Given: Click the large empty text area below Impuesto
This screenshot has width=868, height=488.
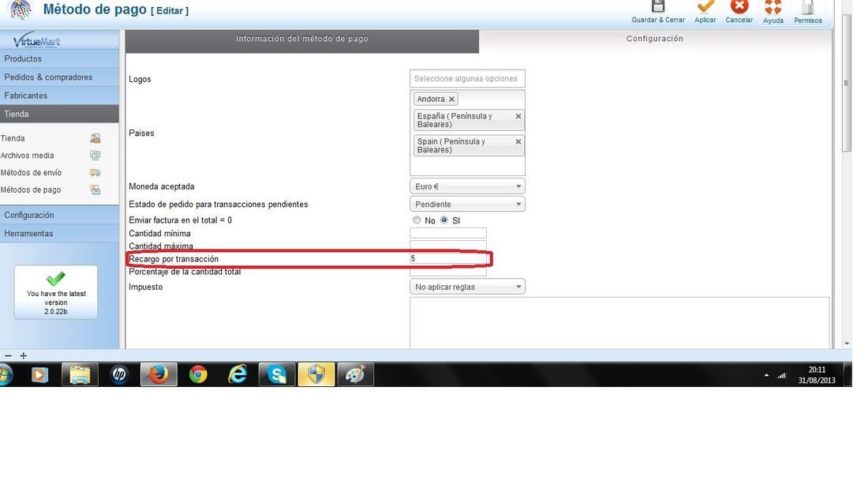Looking at the screenshot, I should [619, 323].
